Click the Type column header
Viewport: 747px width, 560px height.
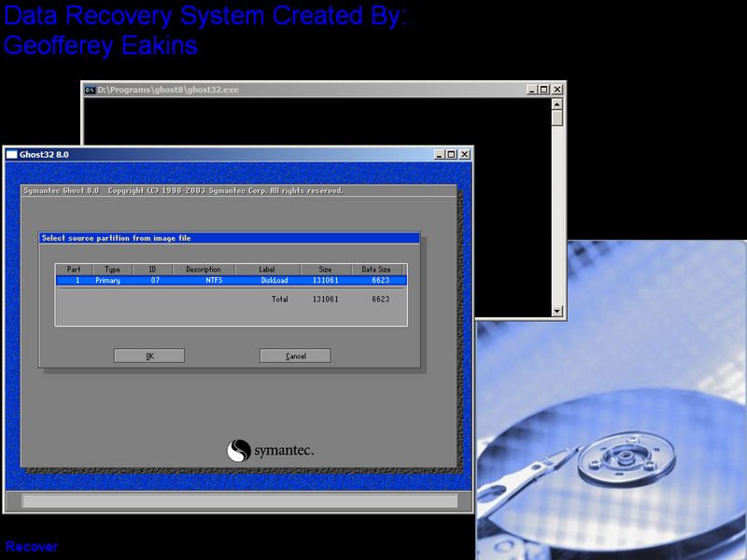112,270
